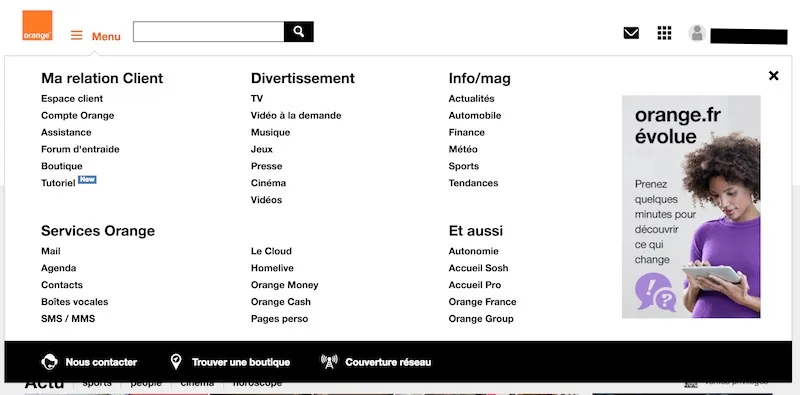800x395 pixels.
Task: Select Automobile
Action: click(475, 115)
